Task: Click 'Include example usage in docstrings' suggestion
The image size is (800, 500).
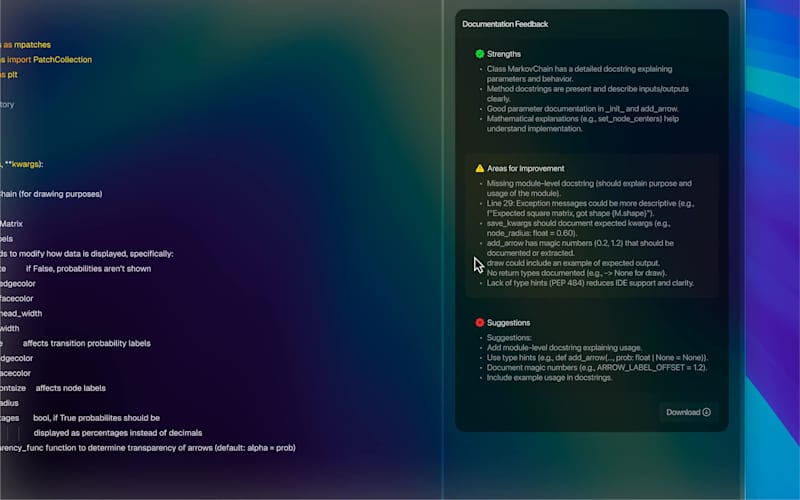Action: (549, 378)
